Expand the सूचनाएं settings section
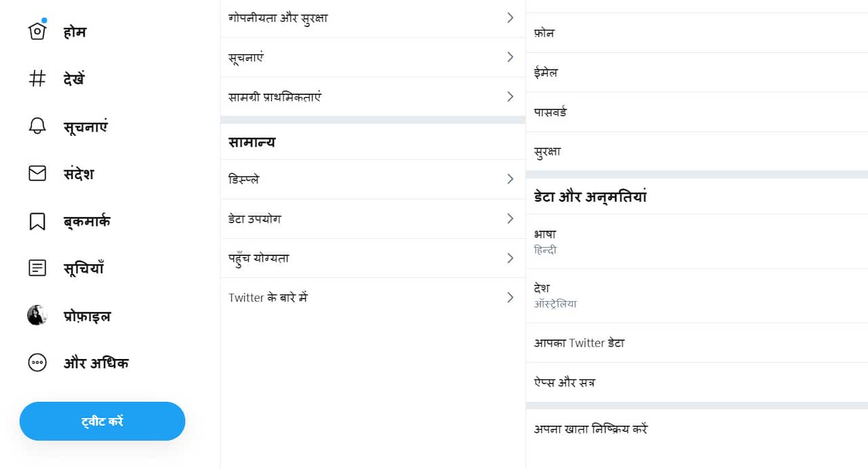 (373, 57)
